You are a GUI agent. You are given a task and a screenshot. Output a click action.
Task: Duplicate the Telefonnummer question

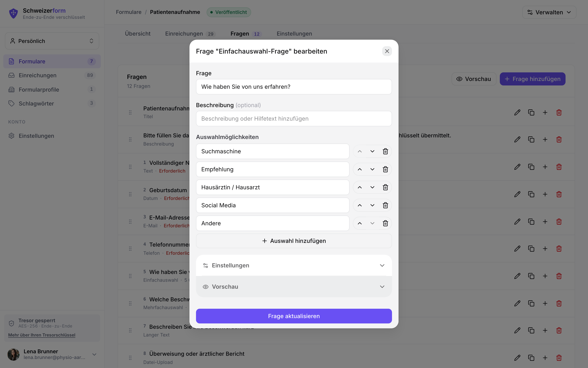(x=531, y=248)
